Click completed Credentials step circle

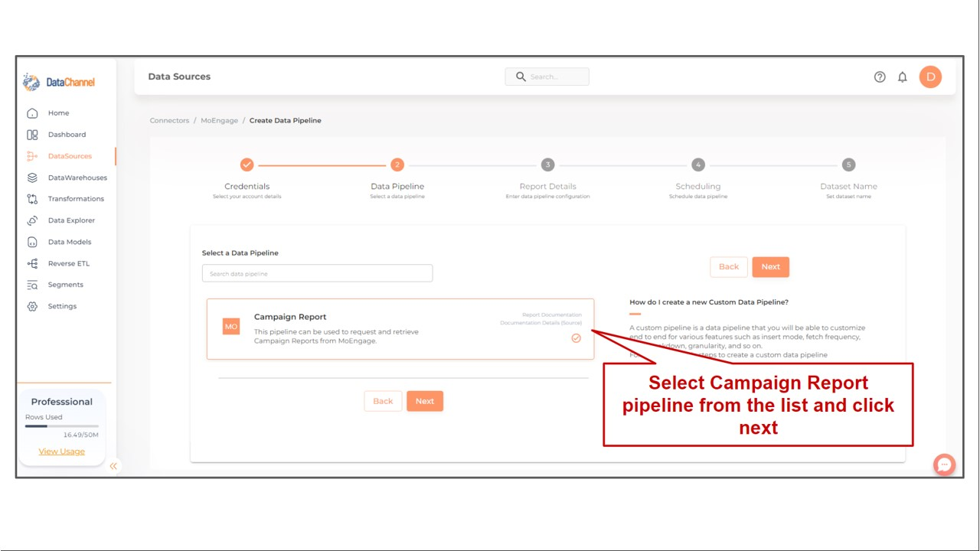pyautogui.click(x=247, y=165)
